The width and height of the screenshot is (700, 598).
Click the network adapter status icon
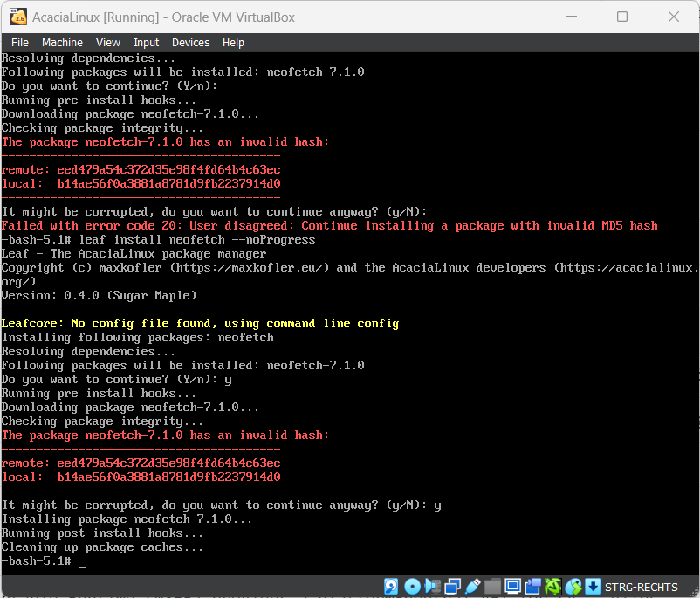[451, 586]
